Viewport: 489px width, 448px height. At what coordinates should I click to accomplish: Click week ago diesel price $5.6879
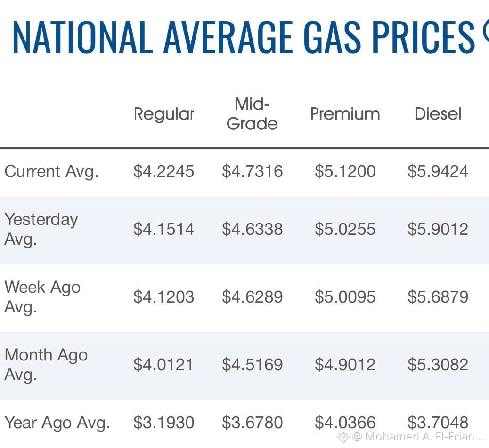coord(438,297)
